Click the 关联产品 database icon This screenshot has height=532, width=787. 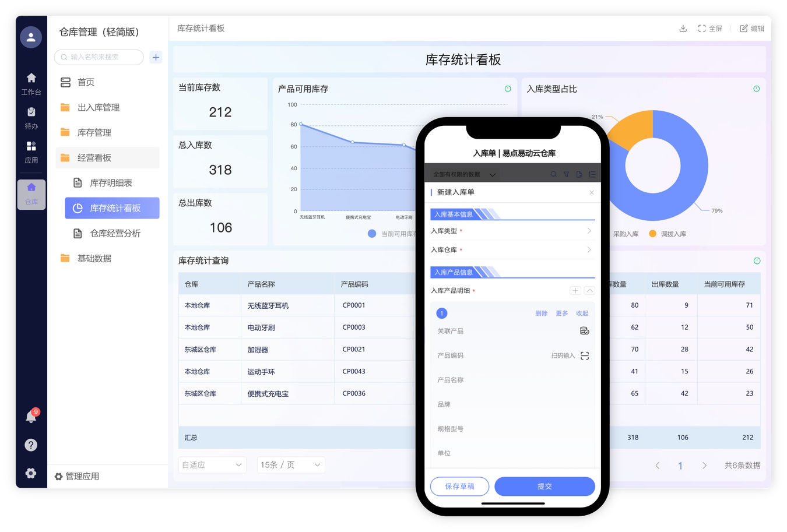pos(584,331)
